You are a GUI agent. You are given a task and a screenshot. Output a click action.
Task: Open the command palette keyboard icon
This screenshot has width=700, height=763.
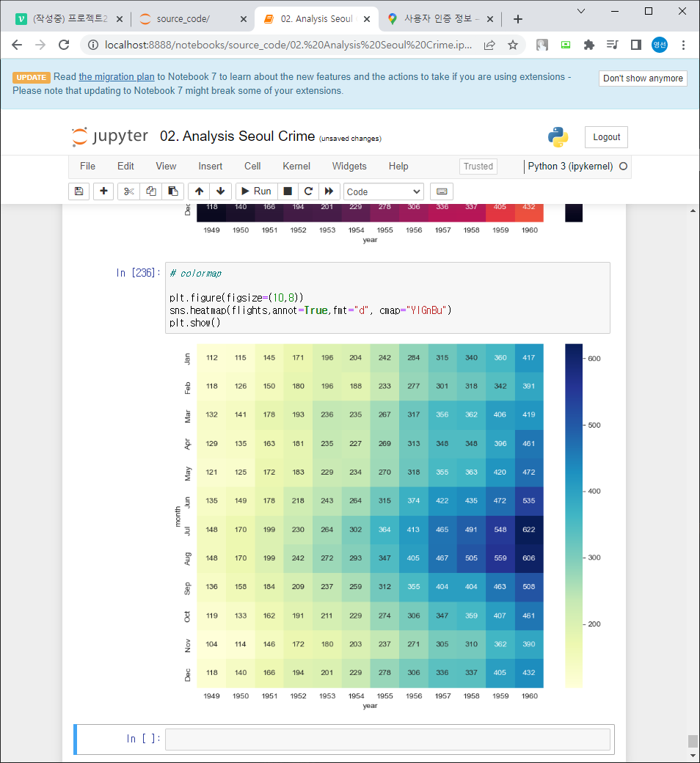[x=442, y=191]
